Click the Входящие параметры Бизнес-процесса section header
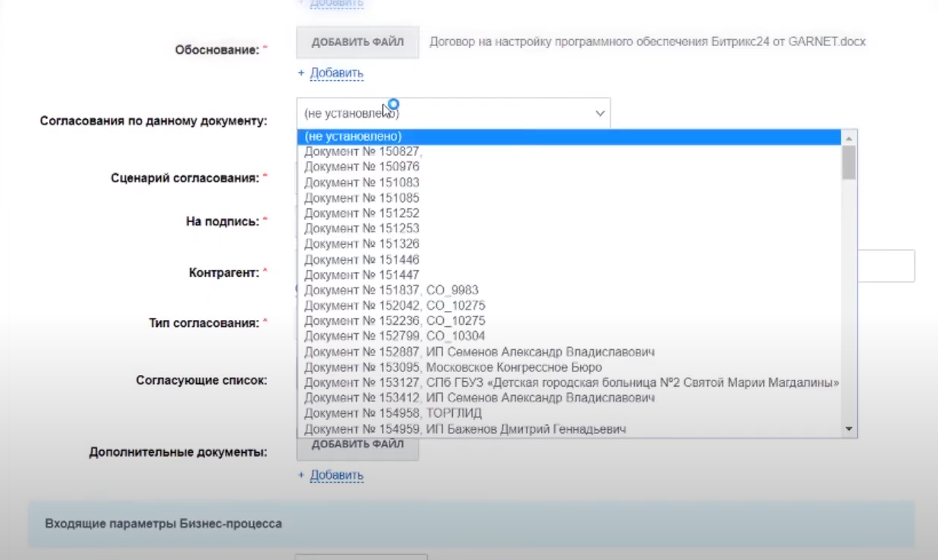Screen dimensions: 938x560 pyautogui.click(x=471, y=524)
